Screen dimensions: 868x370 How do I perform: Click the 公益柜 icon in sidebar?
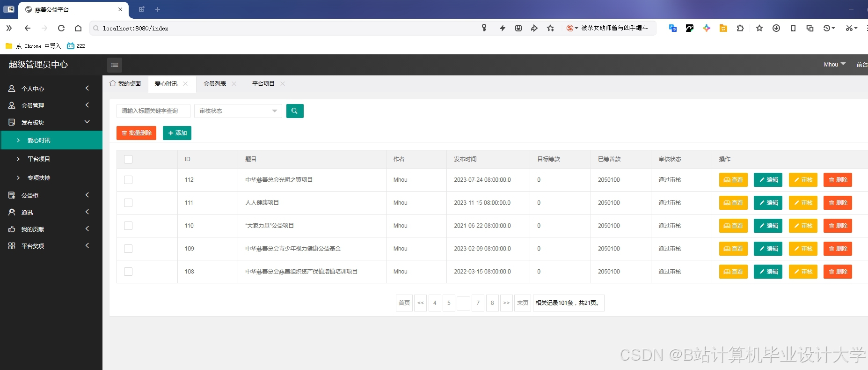point(12,195)
